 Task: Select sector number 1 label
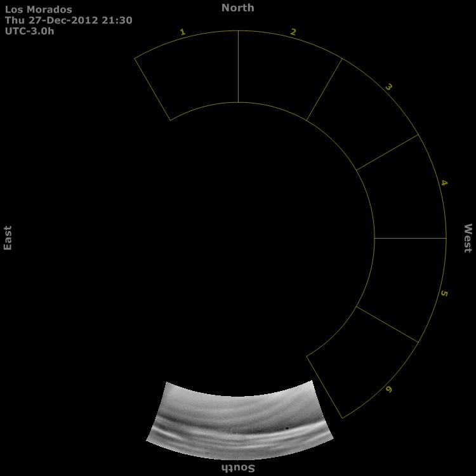pos(182,32)
